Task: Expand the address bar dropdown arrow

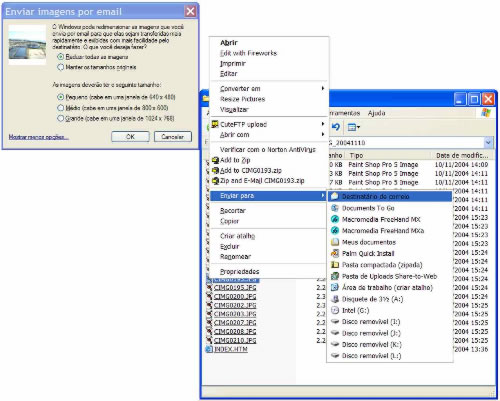Action: click(488, 143)
